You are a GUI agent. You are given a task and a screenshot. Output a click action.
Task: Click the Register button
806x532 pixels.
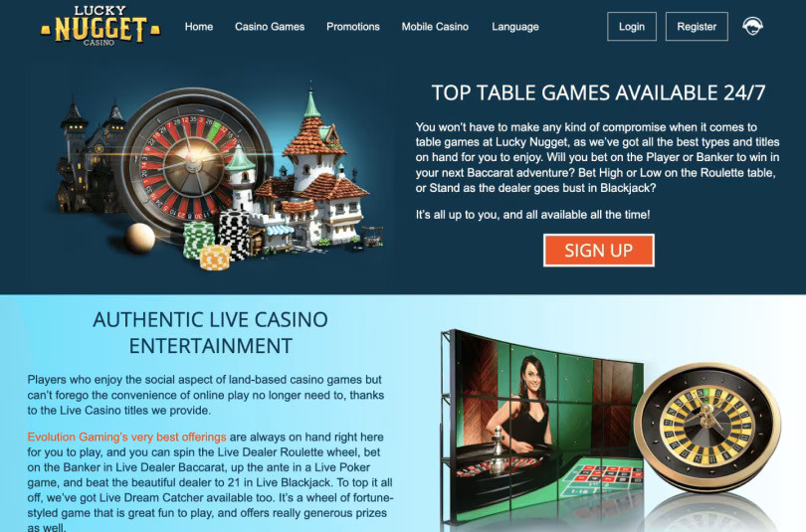tap(697, 26)
